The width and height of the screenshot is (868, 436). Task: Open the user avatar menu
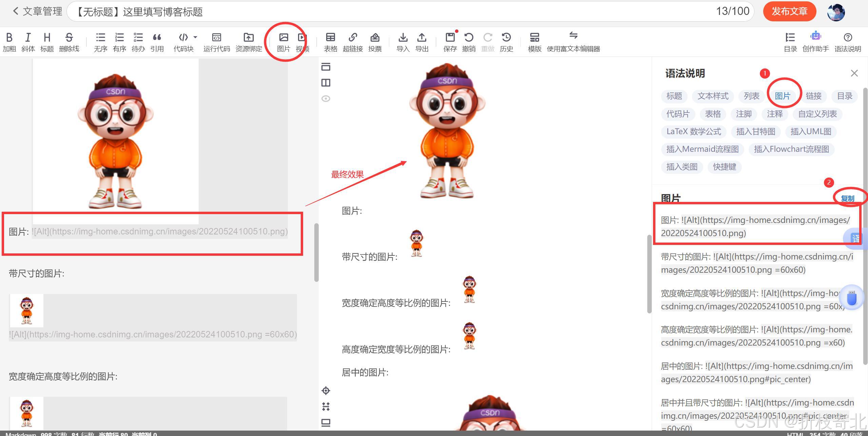click(x=836, y=13)
